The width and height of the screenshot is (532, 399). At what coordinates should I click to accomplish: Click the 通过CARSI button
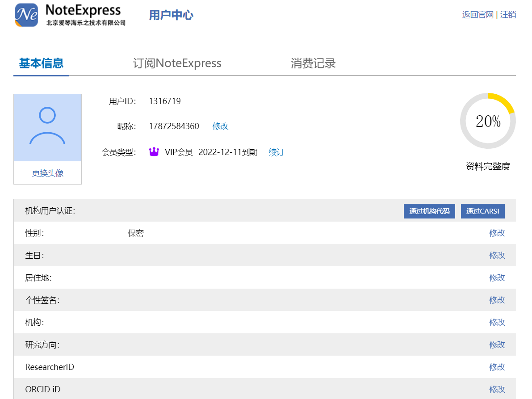coord(482,211)
